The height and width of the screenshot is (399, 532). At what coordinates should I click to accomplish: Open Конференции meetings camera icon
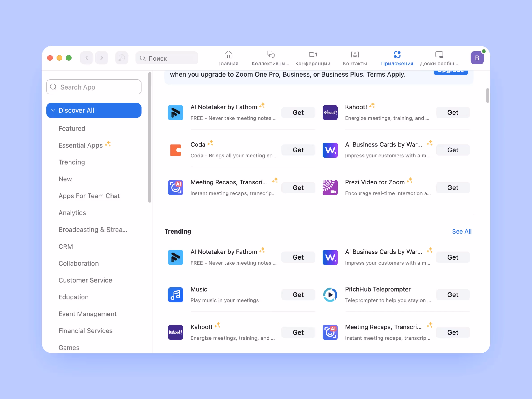pos(312,55)
